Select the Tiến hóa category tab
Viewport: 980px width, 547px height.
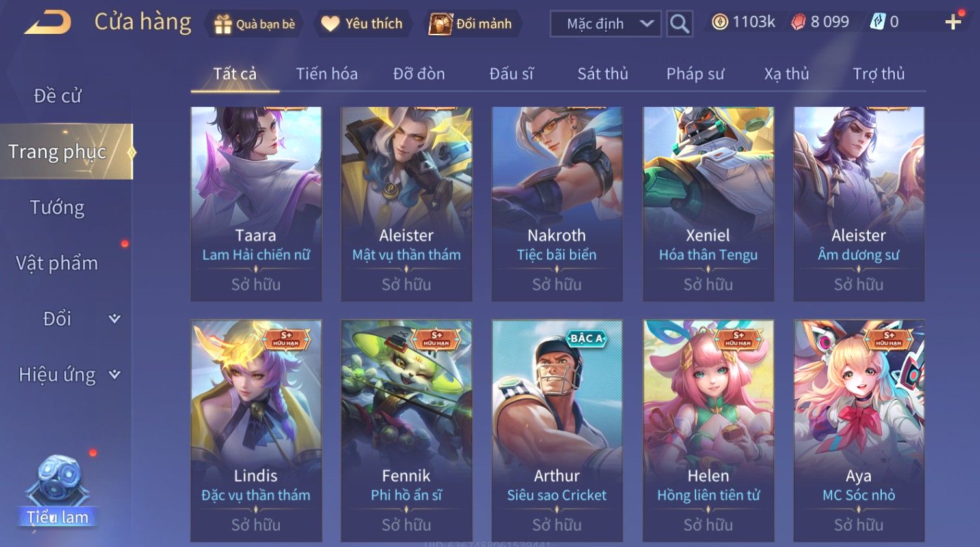(x=327, y=74)
